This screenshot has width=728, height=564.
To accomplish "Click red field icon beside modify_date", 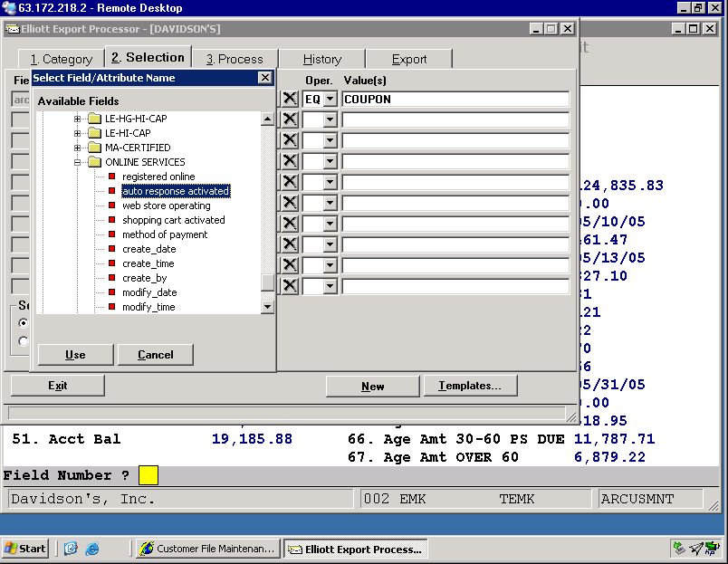I will (x=112, y=292).
